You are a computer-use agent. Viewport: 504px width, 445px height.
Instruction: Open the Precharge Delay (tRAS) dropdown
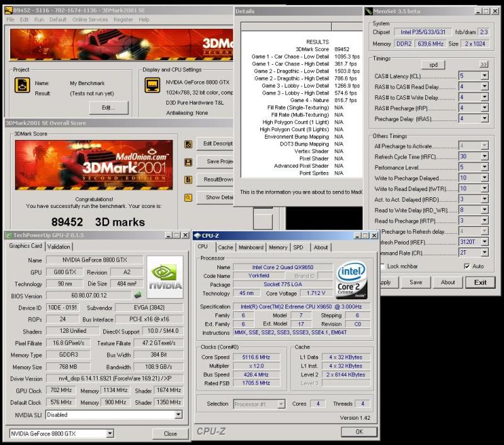point(484,118)
